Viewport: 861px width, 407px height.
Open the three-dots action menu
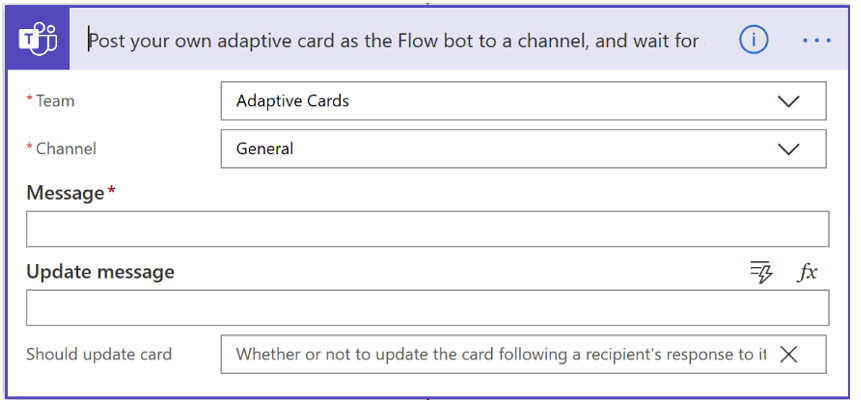[x=817, y=40]
